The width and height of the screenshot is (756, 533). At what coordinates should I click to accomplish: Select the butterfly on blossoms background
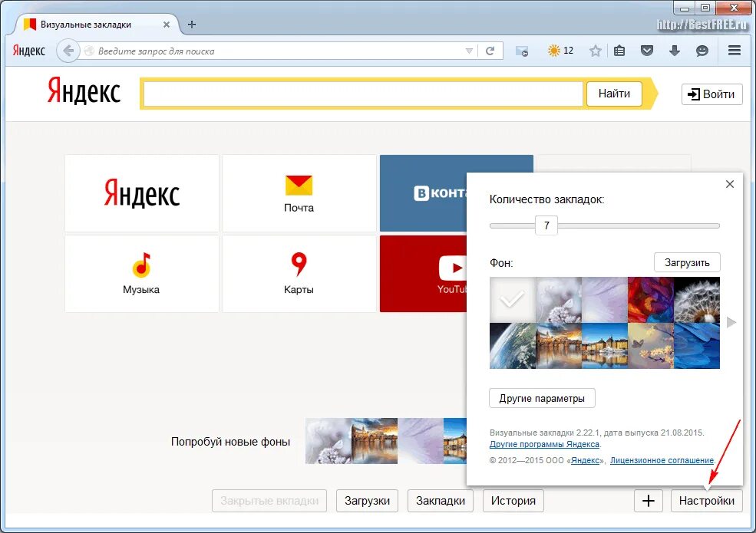[651, 346]
